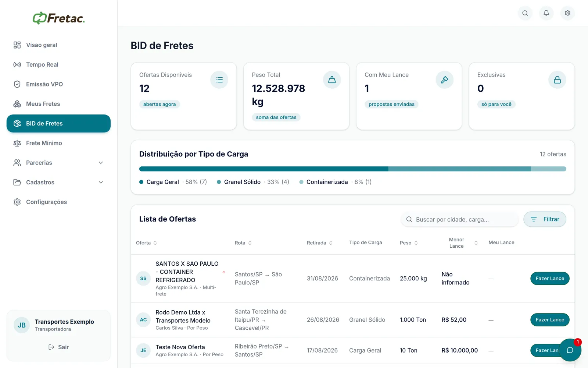Sort table by Oferta column

147,243
